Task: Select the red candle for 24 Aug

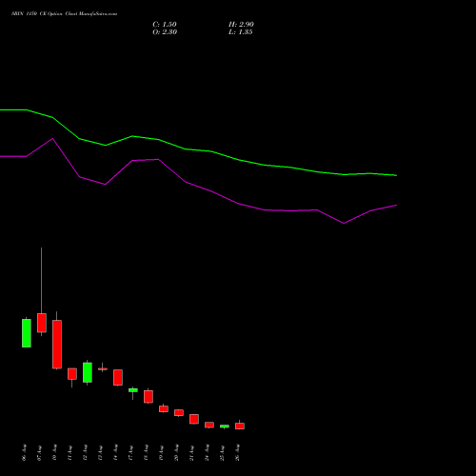Action: [209, 425]
